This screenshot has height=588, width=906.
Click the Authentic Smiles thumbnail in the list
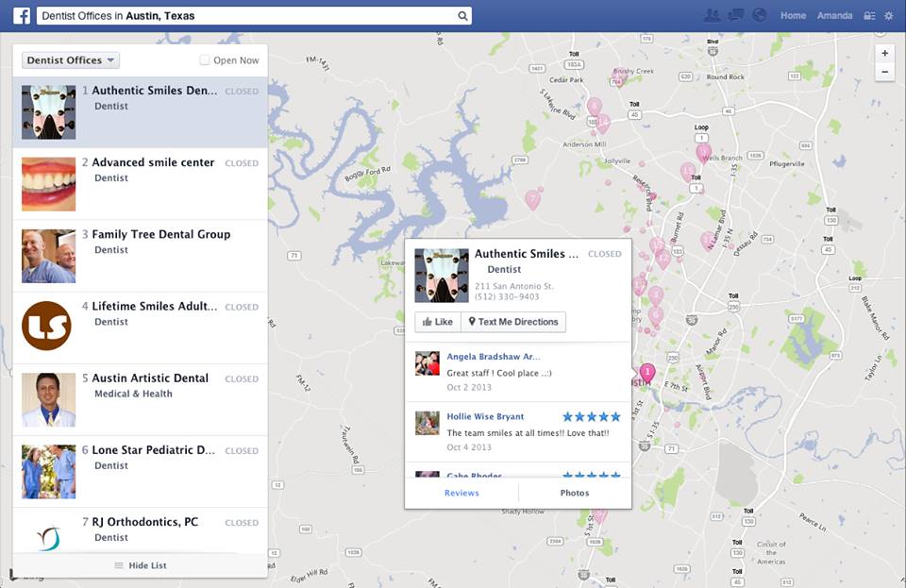click(48, 112)
